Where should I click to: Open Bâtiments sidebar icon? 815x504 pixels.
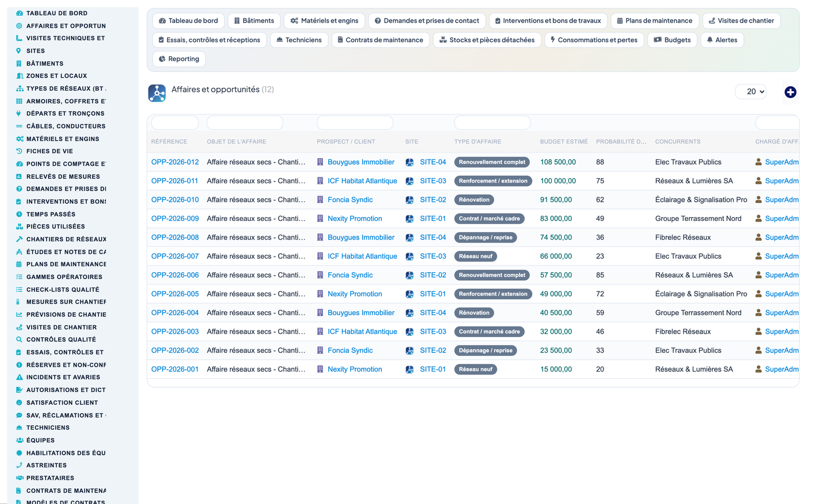[19, 63]
